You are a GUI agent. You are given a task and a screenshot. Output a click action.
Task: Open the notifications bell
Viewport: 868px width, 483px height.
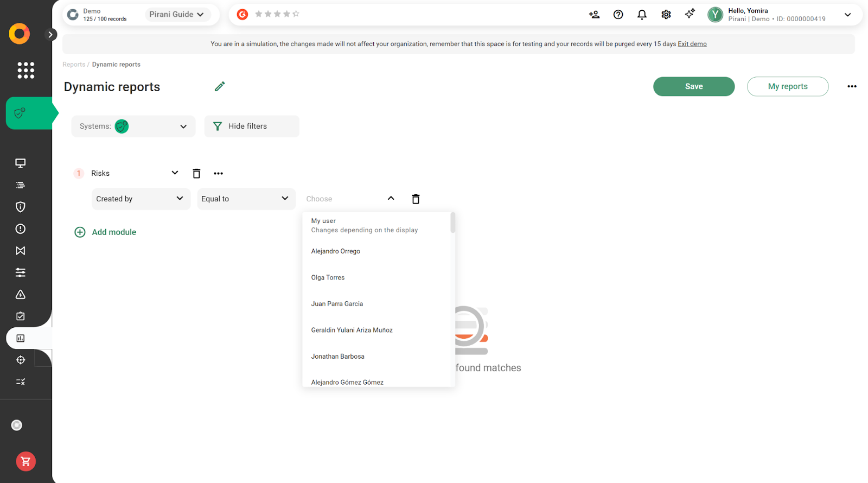pyautogui.click(x=642, y=15)
